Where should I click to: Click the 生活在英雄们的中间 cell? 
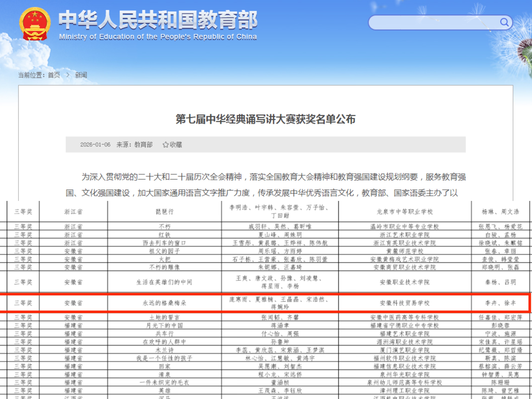click(164, 282)
